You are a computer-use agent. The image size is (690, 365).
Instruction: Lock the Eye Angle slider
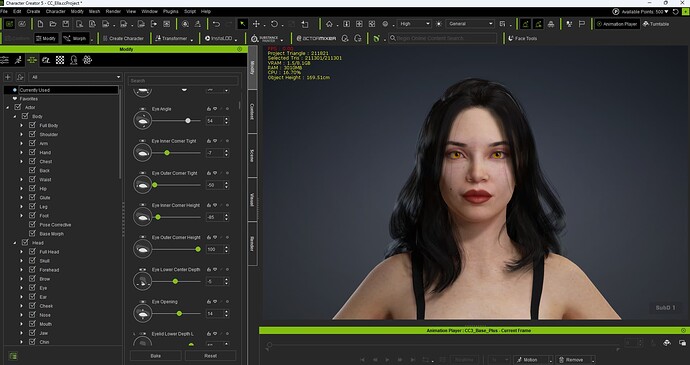209,109
